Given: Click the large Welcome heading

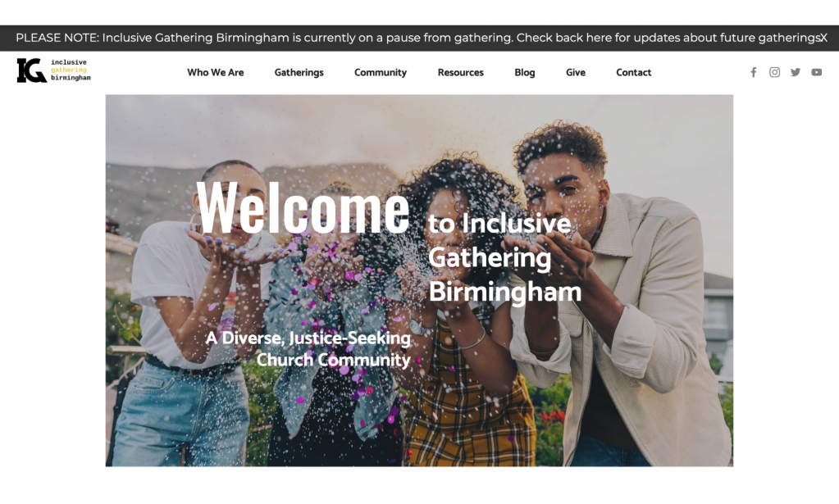Looking at the screenshot, I should point(303,207).
